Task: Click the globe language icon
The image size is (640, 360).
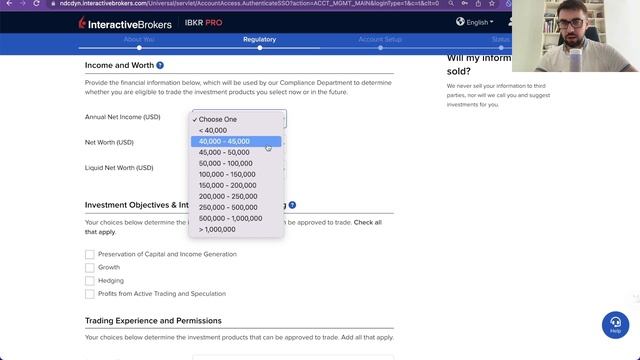Action: pos(460,22)
